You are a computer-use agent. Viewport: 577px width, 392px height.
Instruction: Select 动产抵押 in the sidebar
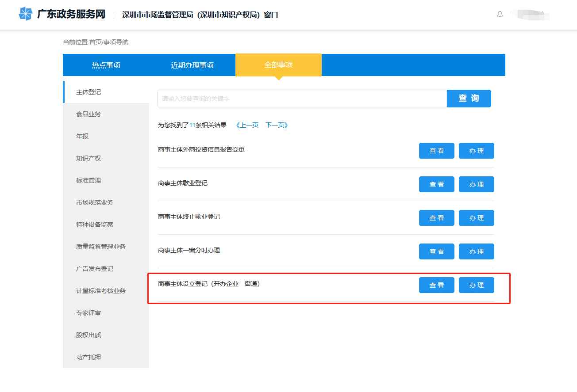106,357
